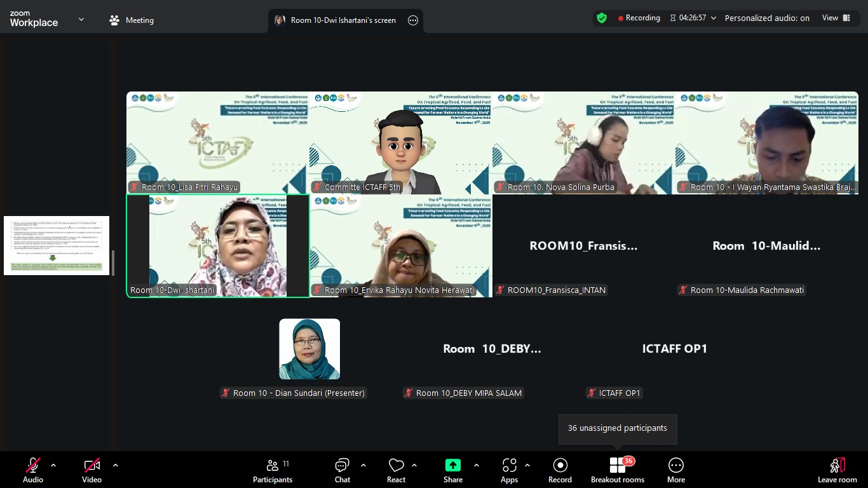Screen dimensions: 868x488
Task: Expand the Audio options arrow
Action: pyautogui.click(x=53, y=465)
